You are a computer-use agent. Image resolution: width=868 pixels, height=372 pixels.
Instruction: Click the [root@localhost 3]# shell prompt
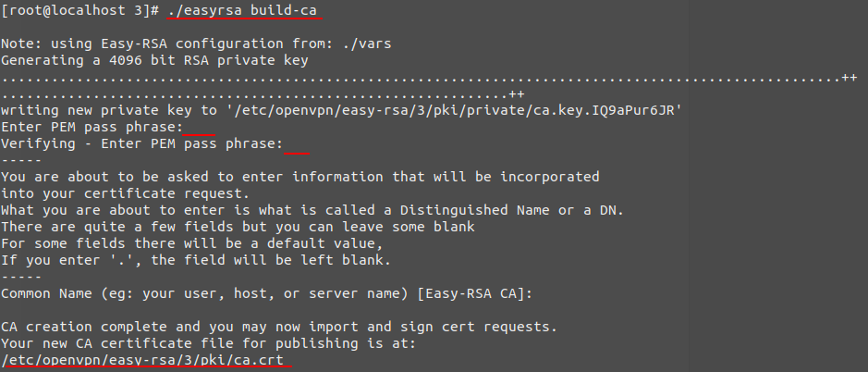pos(80,10)
